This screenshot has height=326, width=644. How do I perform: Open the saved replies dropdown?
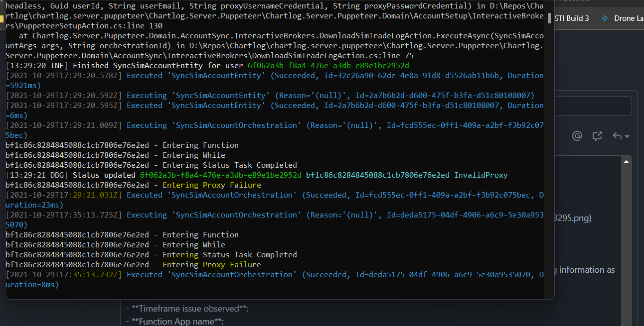coord(621,136)
